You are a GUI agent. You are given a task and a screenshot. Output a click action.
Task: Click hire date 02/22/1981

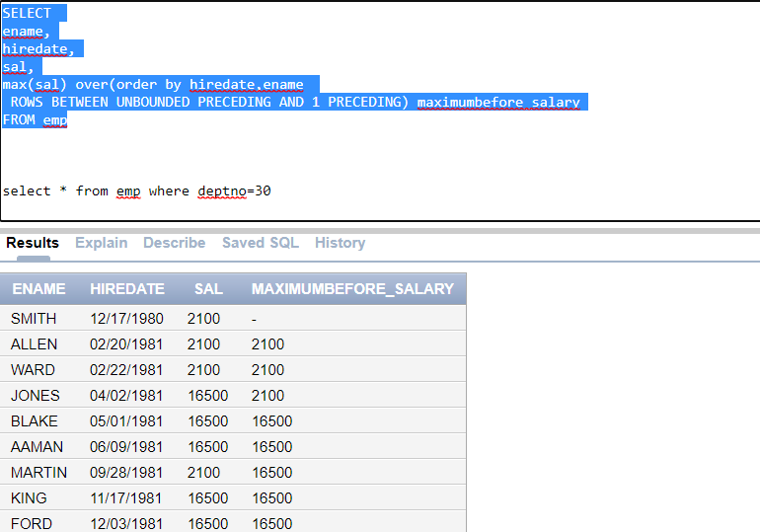click(126, 370)
